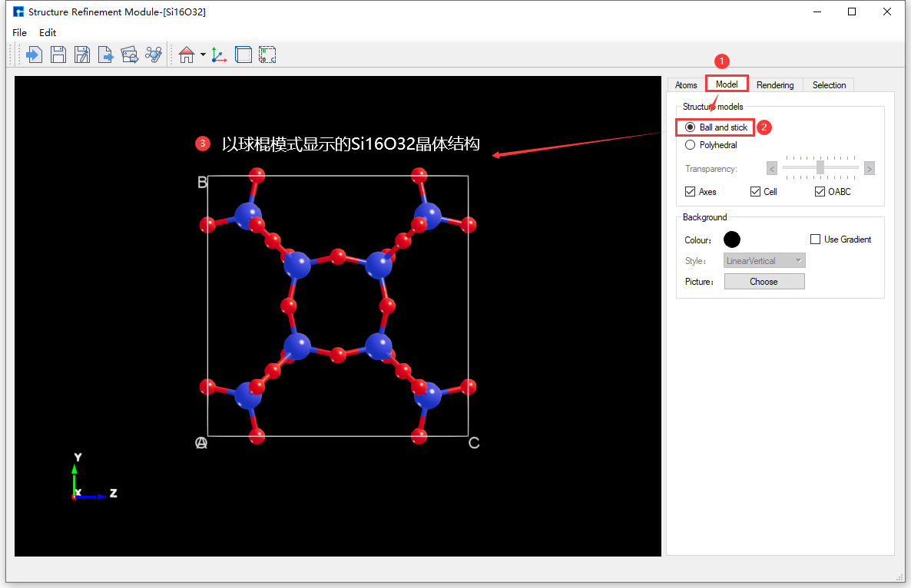Pick the background Colour swatch
The image size is (911, 588).
(731, 239)
